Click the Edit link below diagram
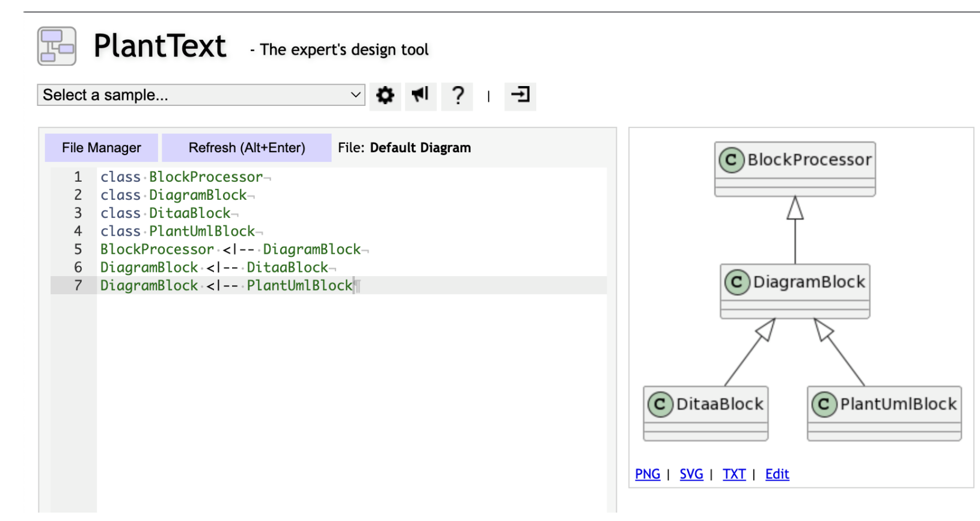 [x=777, y=474]
